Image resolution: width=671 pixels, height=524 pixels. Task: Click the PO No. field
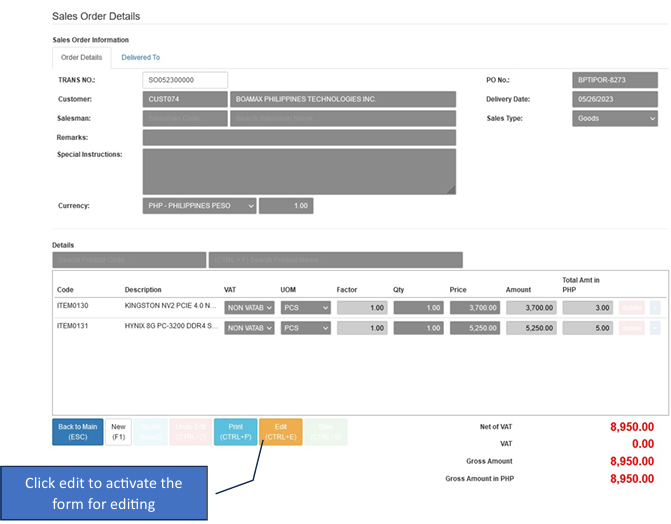coord(614,80)
